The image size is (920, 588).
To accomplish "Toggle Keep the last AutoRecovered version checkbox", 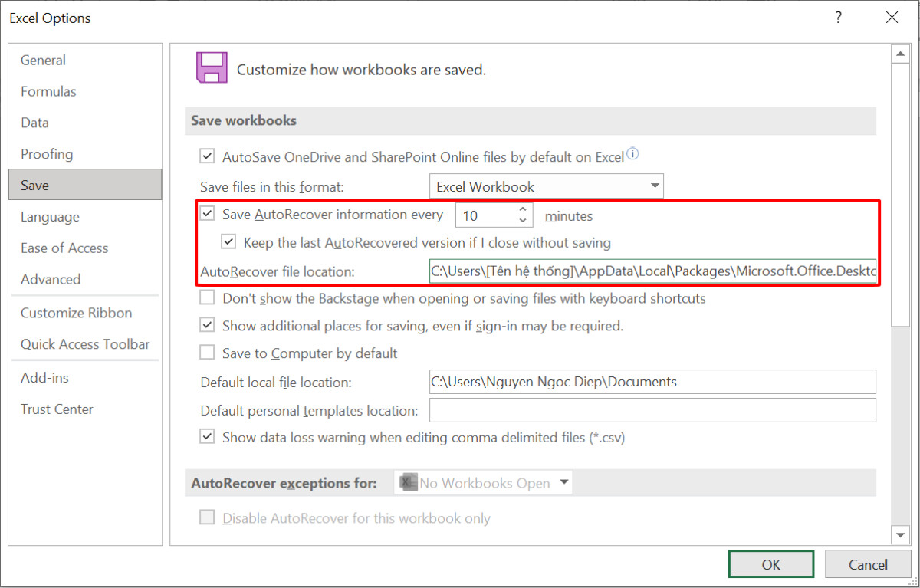I will point(228,242).
